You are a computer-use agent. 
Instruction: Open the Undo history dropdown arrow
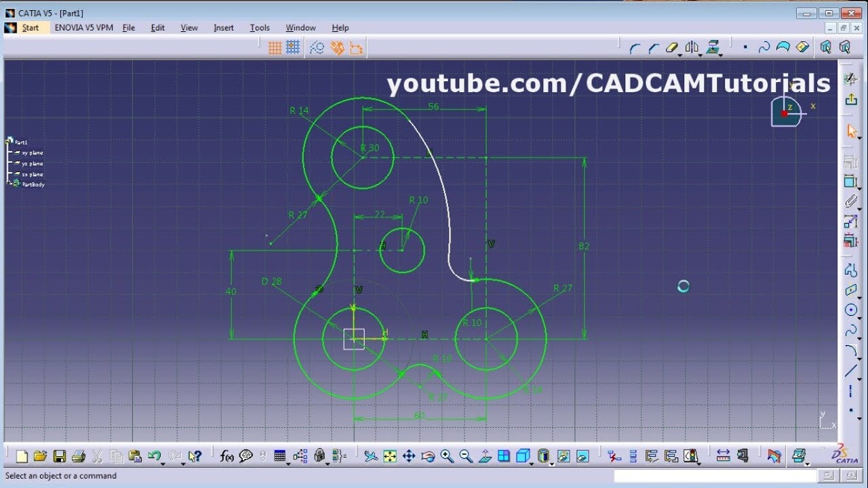[x=163, y=464]
